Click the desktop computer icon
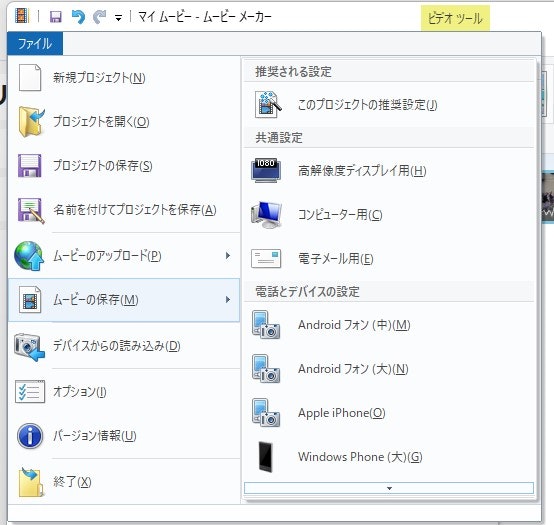 coord(266,215)
